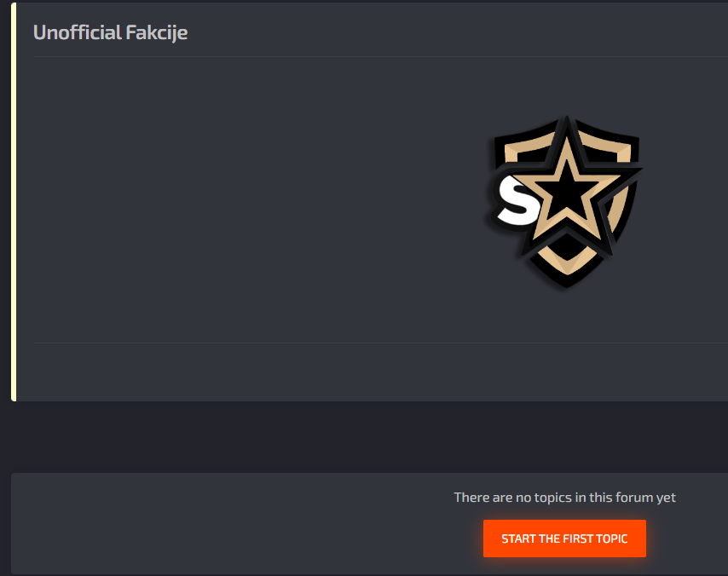The width and height of the screenshot is (728, 576).
Task: Click the top point of the star
Action: (567, 132)
